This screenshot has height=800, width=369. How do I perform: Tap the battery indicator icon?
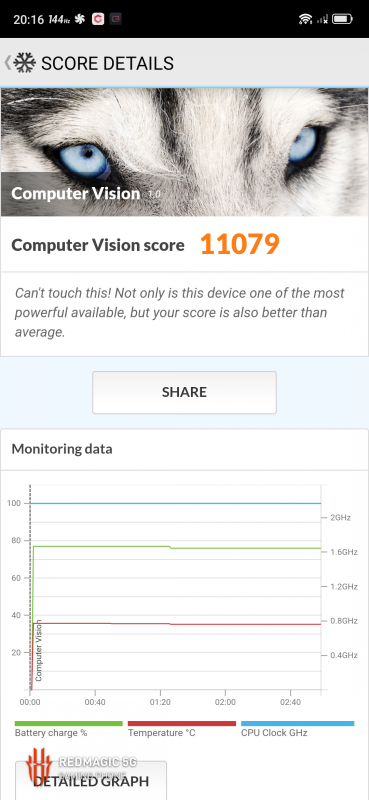point(342,19)
